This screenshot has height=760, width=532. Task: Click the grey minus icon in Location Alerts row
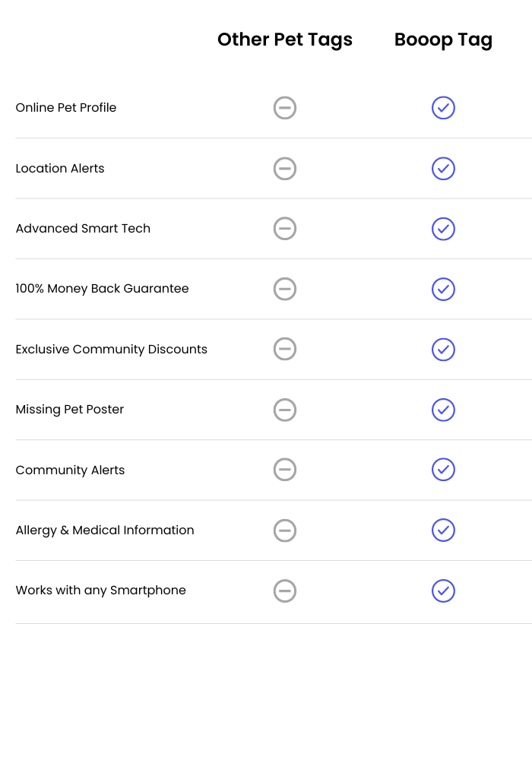[285, 168]
